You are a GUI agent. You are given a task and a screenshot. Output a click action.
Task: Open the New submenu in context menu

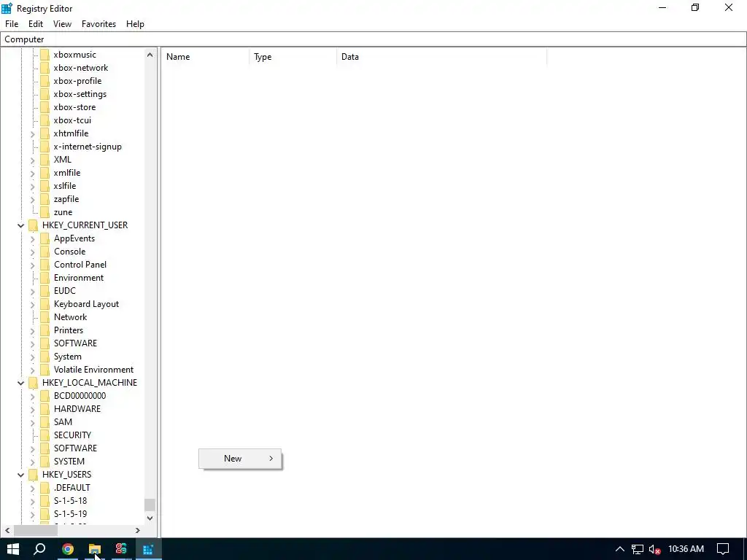[x=240, y=459]
